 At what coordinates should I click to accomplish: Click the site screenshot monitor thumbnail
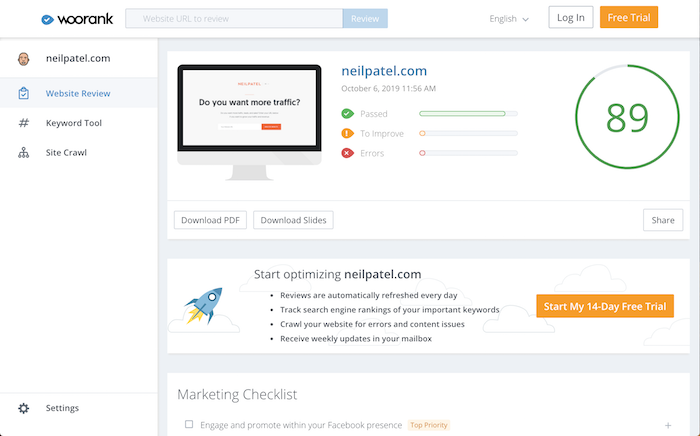[250, 122]
